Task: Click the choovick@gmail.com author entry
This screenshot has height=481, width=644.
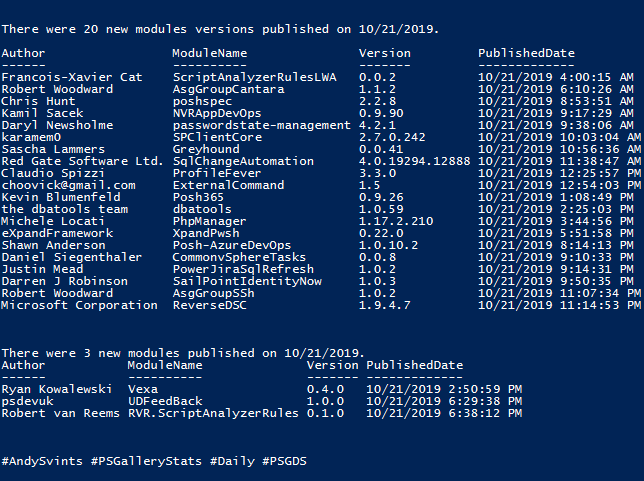Action: click(x=68, y=185)
